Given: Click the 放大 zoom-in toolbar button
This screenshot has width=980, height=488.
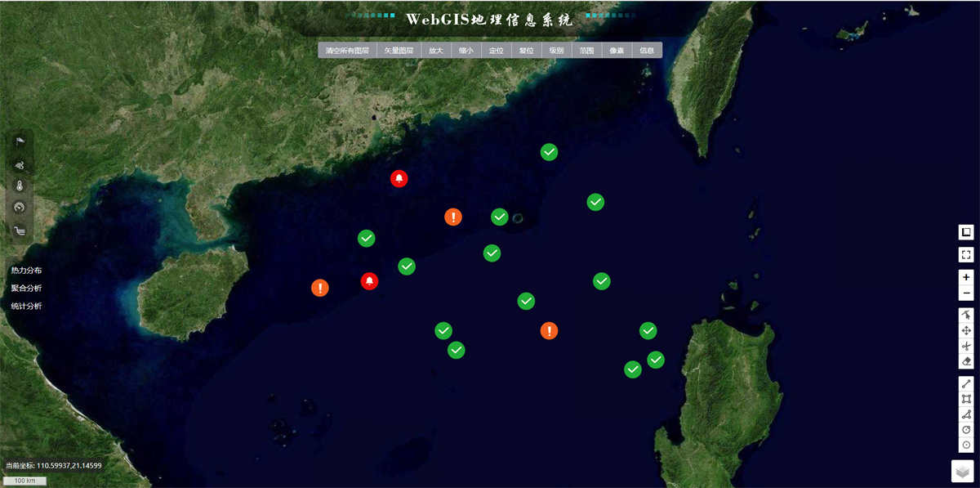Looking at the screenshot, I should [436, 51].
